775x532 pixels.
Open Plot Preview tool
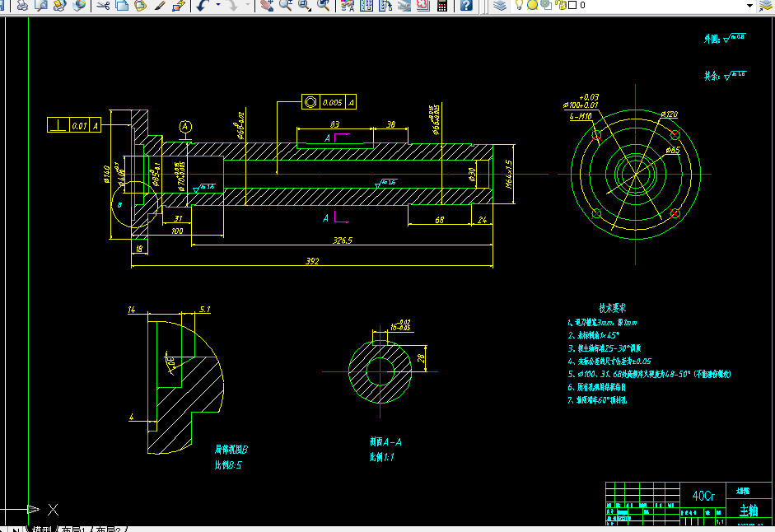[41, 6]
